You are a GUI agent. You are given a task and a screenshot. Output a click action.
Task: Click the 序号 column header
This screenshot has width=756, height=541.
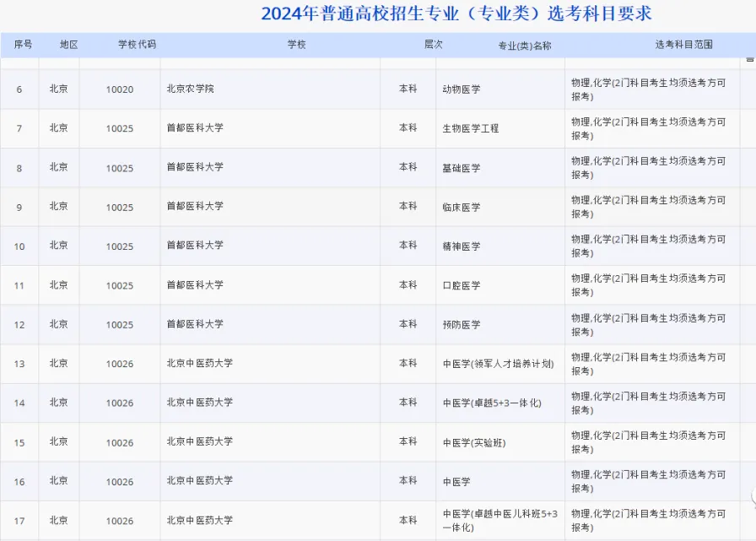coord(23,45)
